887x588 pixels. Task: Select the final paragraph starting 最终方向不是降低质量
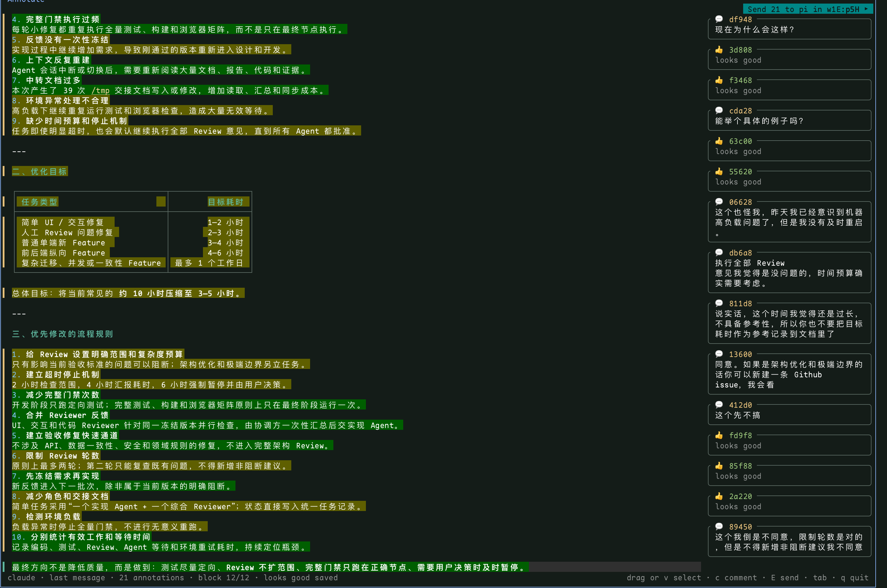pos(270,567)
